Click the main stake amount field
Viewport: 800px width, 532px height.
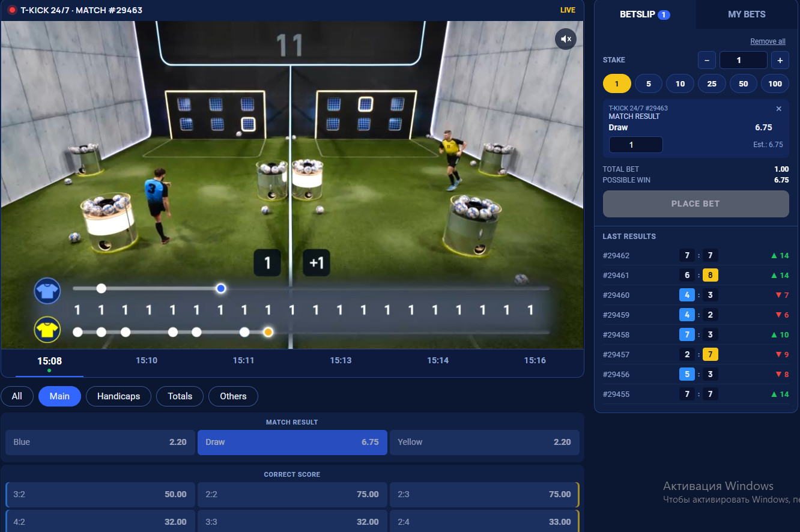(x=744, y=60)
